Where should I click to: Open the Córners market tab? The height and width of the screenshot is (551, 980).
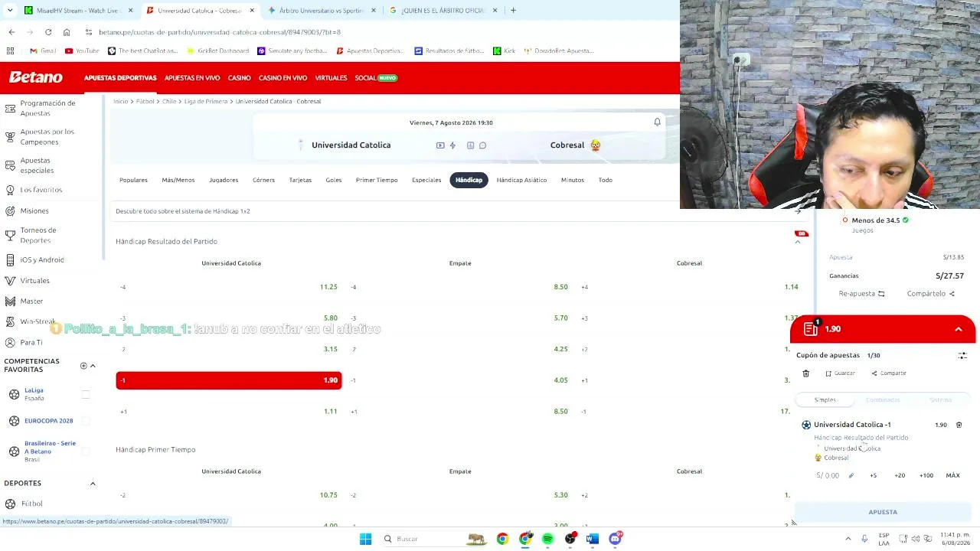(263, 180)
